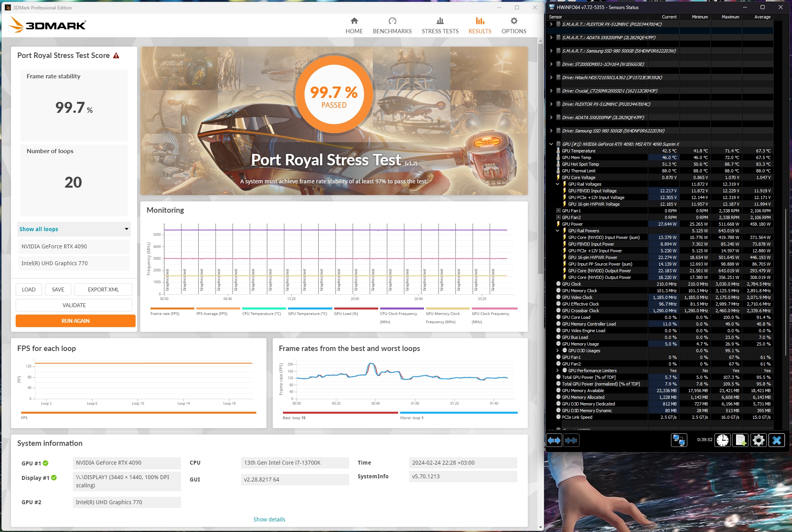Go to BENCHMARKS tab in 3DMark
The width and height of the screenshot is (792, 532).
tap(392, 25)
